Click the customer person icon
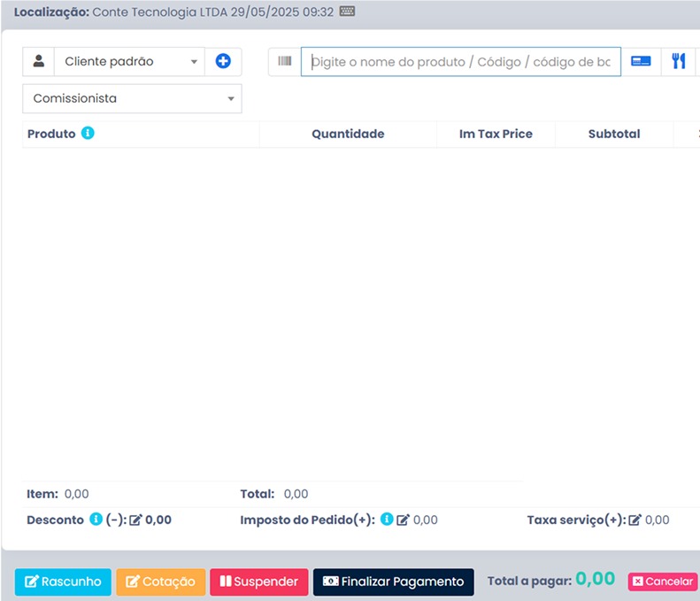The height and width of the screenshot is (601, 700). [39, 61]
